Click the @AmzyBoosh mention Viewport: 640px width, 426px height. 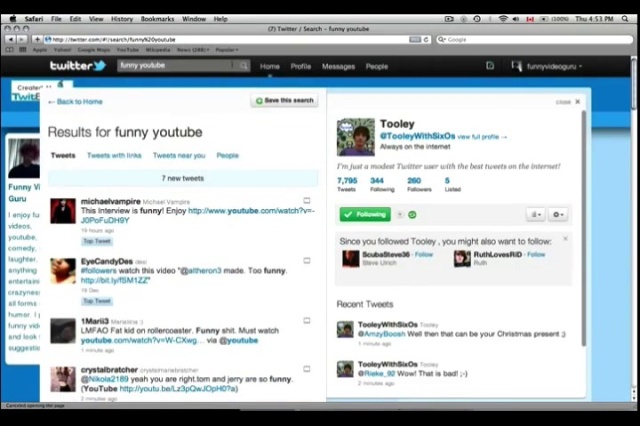coord(381,334)
